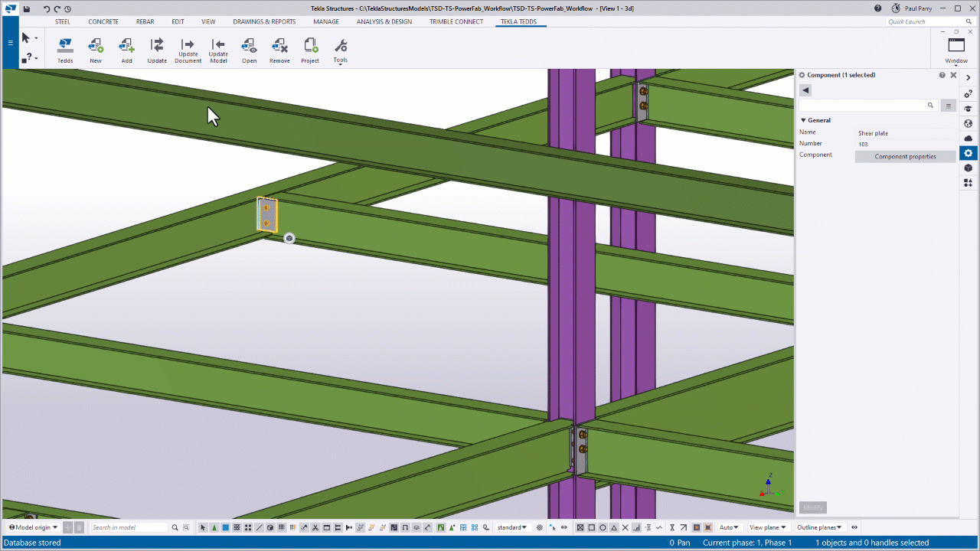The image size is (980, 551).
Task: Toggle snap to end points in bottom toolbar
Action: pyautogui.click(x=590, y=527)
